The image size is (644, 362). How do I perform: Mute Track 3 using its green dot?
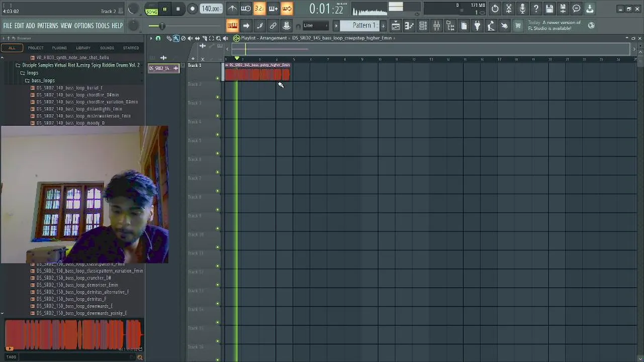coord(218,116)
